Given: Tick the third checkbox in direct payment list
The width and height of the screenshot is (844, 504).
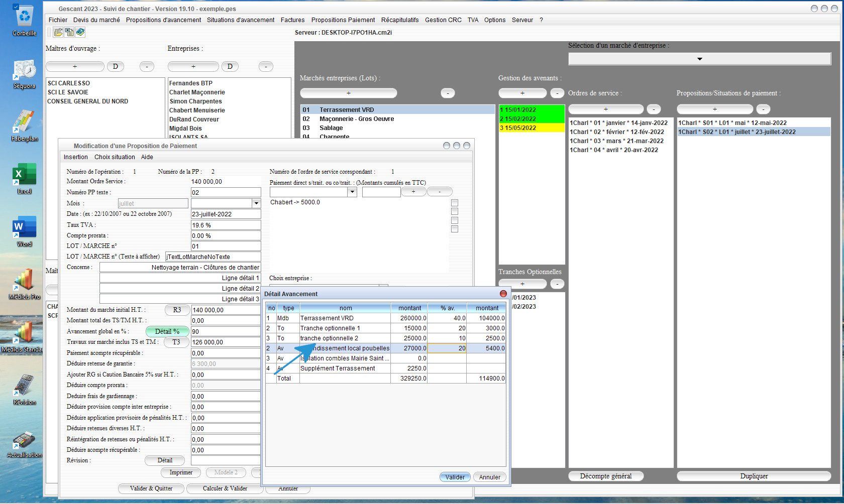Looking at the screenshot, I should pyautogui.click(x=455, y=220).
